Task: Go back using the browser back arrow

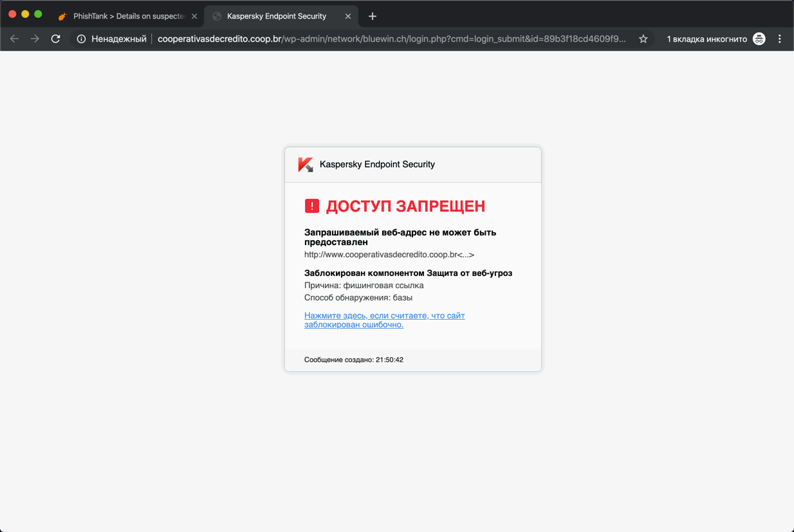Action: pos(14,39)
